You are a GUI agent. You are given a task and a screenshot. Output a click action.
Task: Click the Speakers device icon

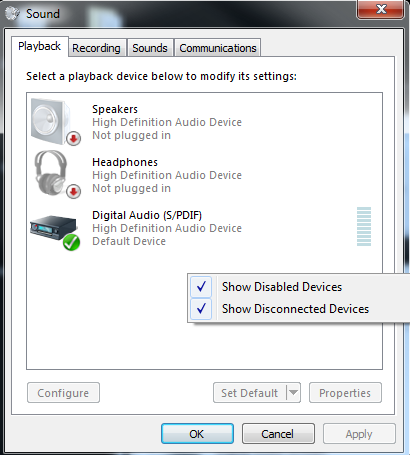[x=55, y=122]
